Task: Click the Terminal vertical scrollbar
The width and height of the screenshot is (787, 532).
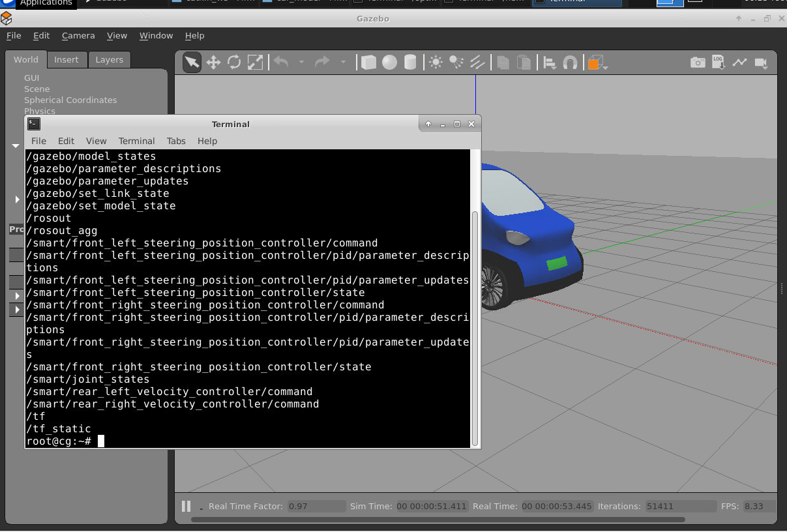Action: [475, 327]
